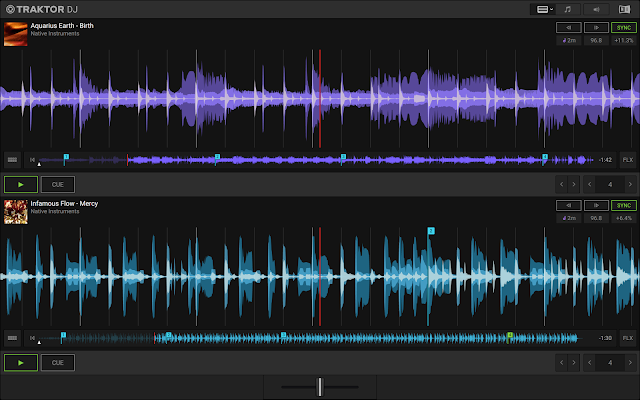Click the 96.8 BPM value on Aquarius Earth deck
Image resolution: width=640 pixels, height=400 pixels.
coord(596,40)
